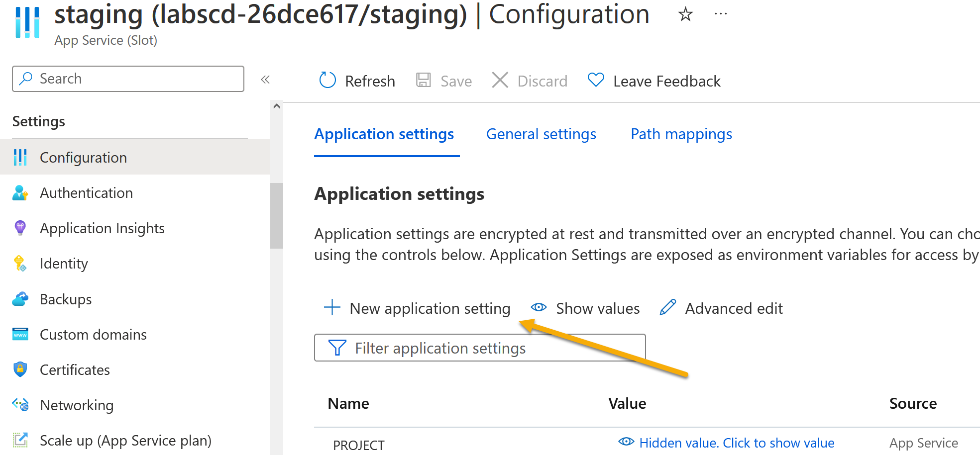Click the Custom domains www icon
This screenshot has height=455, width=980.
(20, 334)
